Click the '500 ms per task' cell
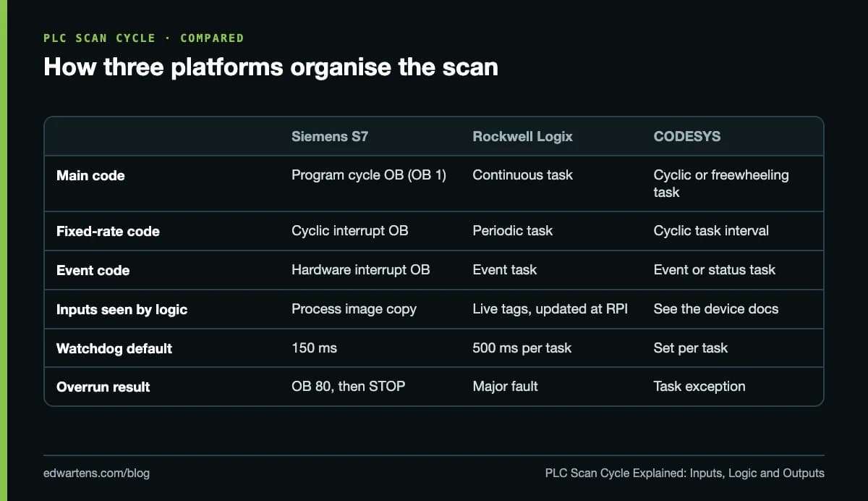The width and height of the screenshot is (868, 501). (522, 348)
